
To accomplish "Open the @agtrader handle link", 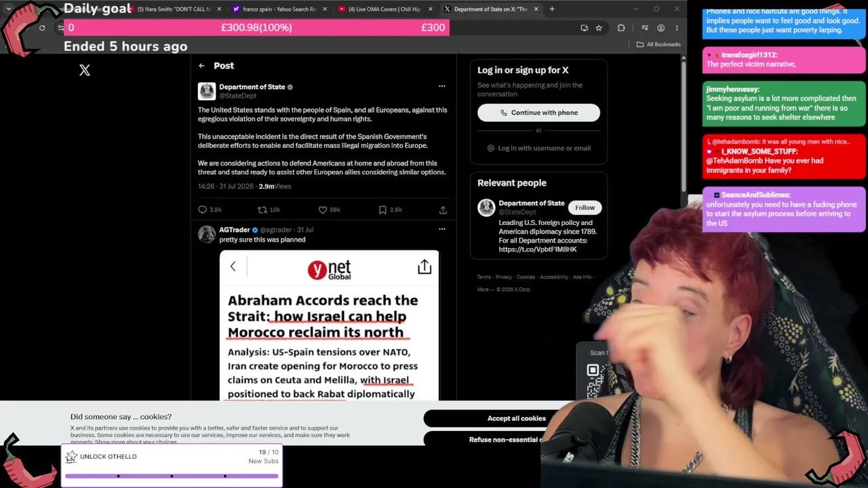I will point(275,230).
